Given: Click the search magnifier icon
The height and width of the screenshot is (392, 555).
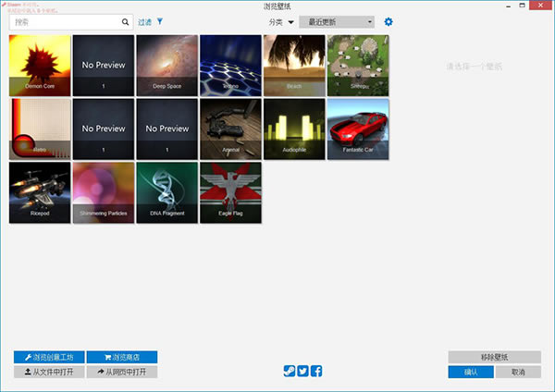Looking at the screenshot, I should (125, 22).
